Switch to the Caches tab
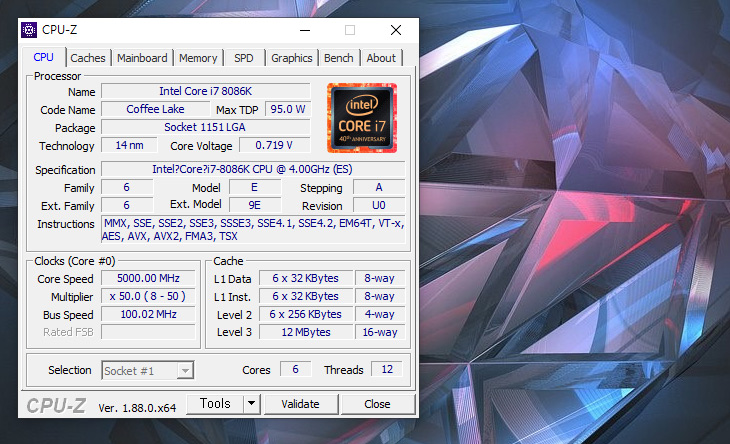This screenshot has width=730, height=444. click(x=88, y=58)
